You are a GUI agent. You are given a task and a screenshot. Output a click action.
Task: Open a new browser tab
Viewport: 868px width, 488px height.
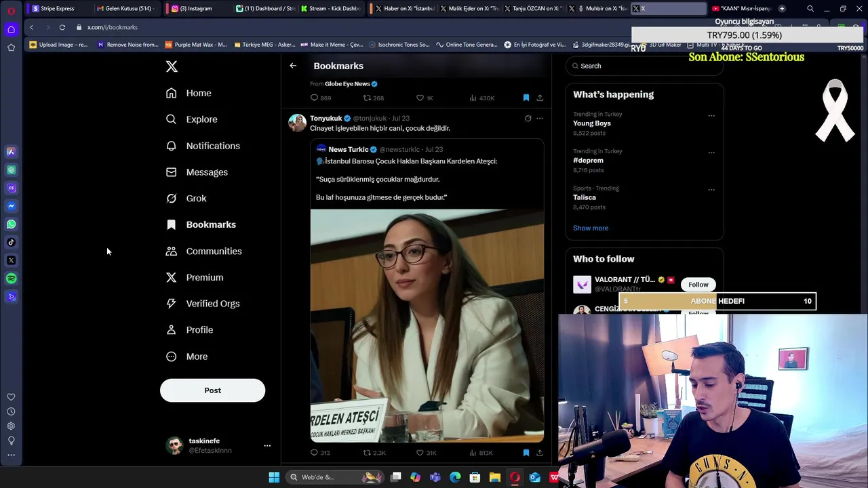pos(782,9)
